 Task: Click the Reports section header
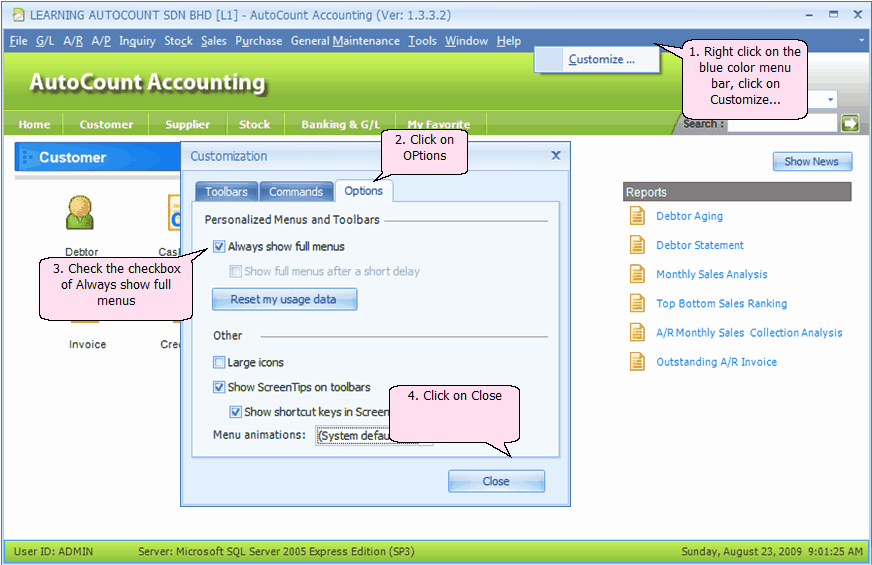737,192
